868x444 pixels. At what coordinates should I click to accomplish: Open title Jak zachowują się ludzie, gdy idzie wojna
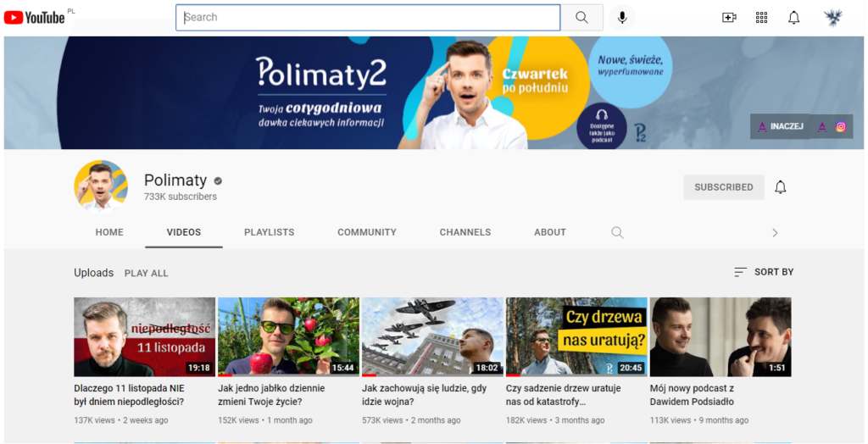[424, 396]
